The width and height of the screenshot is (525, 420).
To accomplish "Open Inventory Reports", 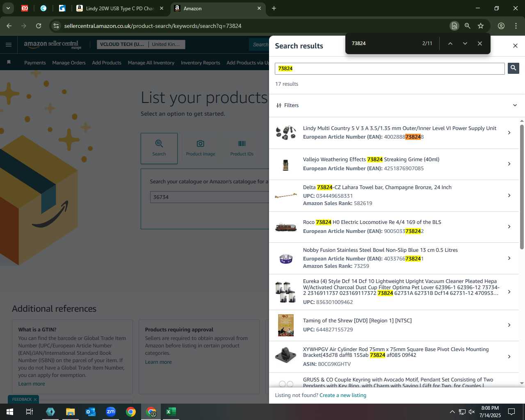I will pos(201,63).
